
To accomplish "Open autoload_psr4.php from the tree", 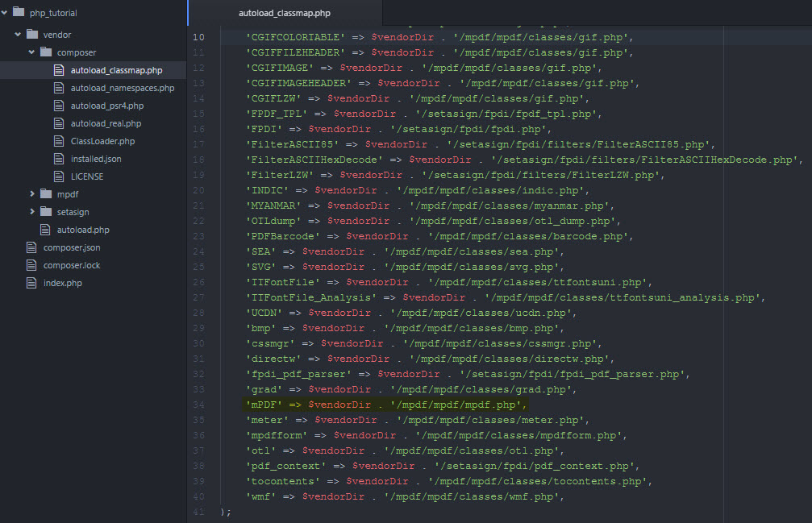I will (x=107, y=106).
